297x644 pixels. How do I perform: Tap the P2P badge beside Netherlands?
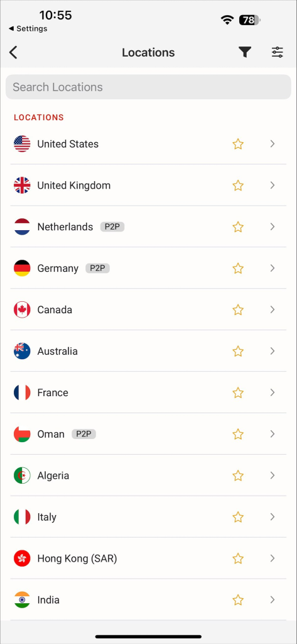[x=112, y=226]
